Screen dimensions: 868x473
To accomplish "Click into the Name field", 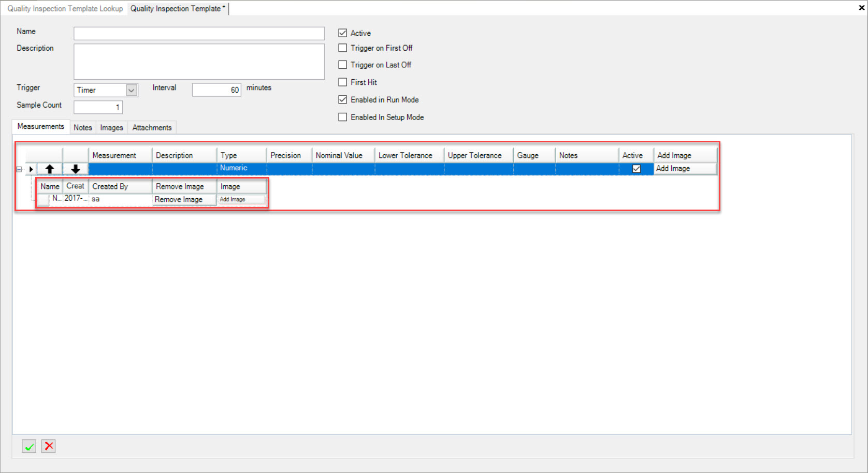I will tap(199, 33).
